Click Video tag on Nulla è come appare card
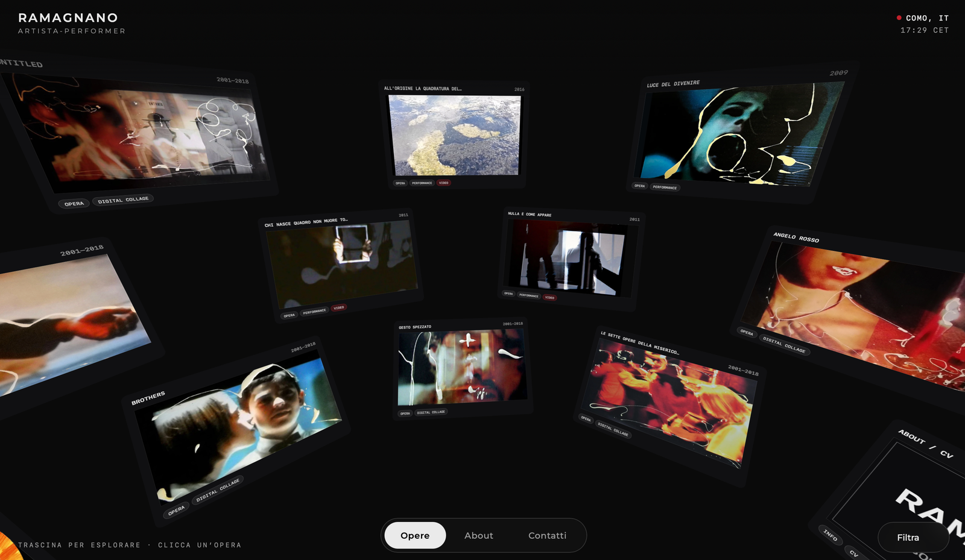Screen dimensions: 965x560 click(549, 297)
